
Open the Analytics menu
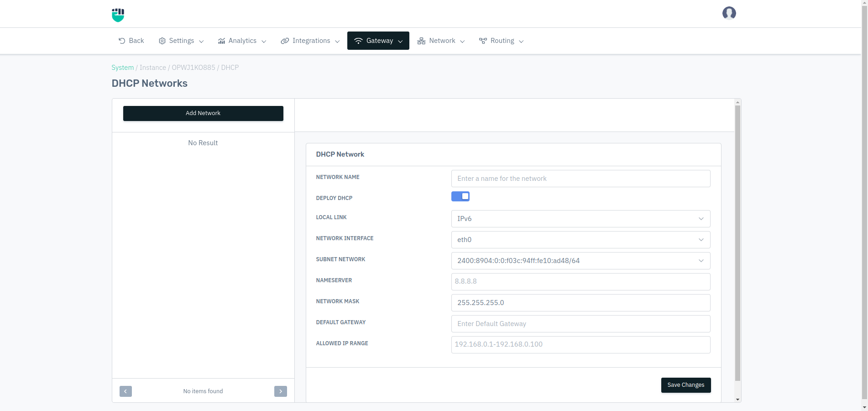[x=242, y=41]
